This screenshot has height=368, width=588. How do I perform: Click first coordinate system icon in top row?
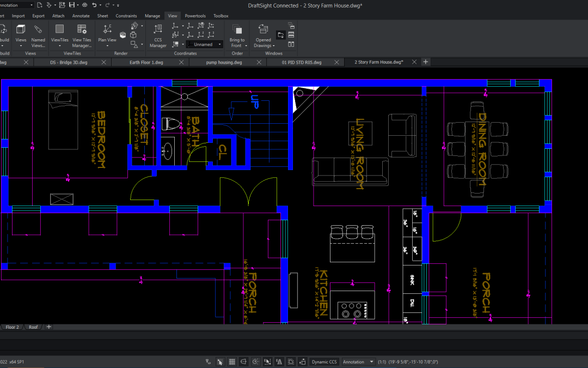[x=175, y=26]
